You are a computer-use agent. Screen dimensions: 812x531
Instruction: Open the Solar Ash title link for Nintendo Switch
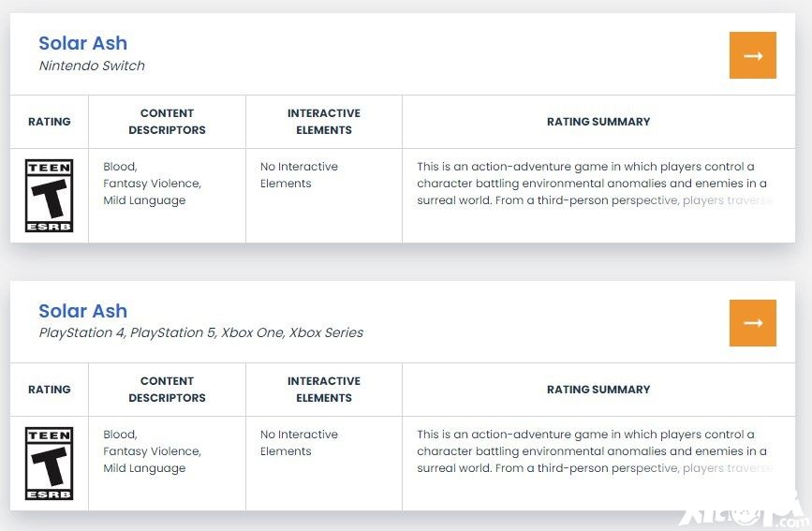82,43
